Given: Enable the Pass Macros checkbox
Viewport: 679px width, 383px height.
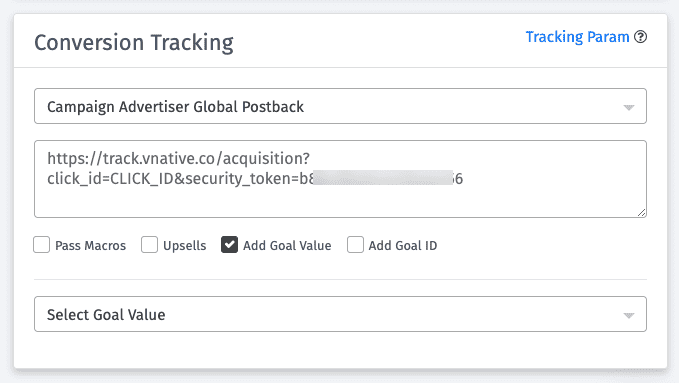Looking at the screenshot, I should [x=42, y=245].
